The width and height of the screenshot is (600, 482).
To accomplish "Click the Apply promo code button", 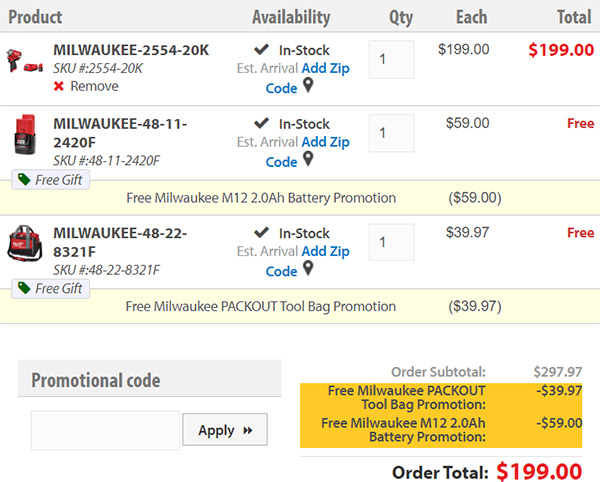I will (225, 429).
